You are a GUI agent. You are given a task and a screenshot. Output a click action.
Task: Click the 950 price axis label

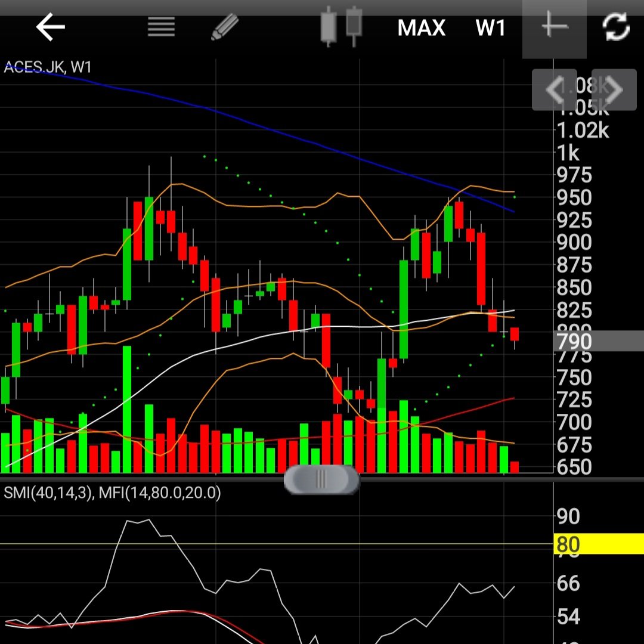pos(574,197)
